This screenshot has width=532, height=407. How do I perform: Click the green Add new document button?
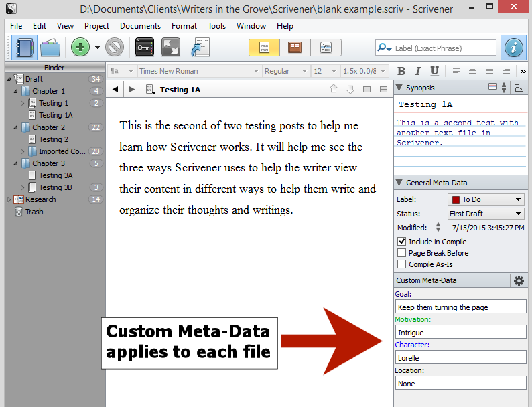(x=80, y=48)
